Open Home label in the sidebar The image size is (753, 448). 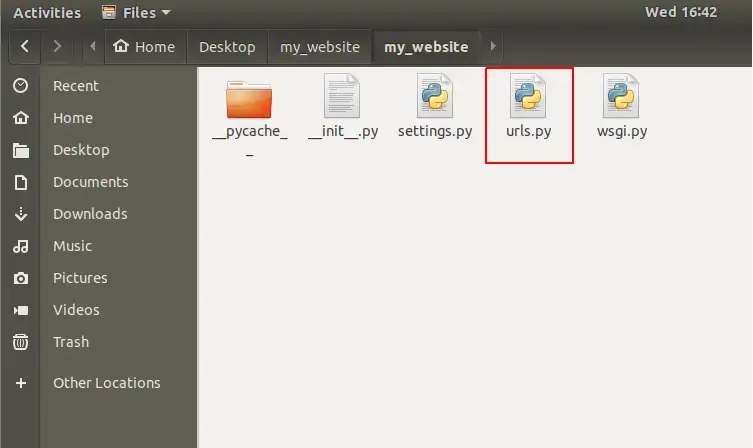coord(73,118)
